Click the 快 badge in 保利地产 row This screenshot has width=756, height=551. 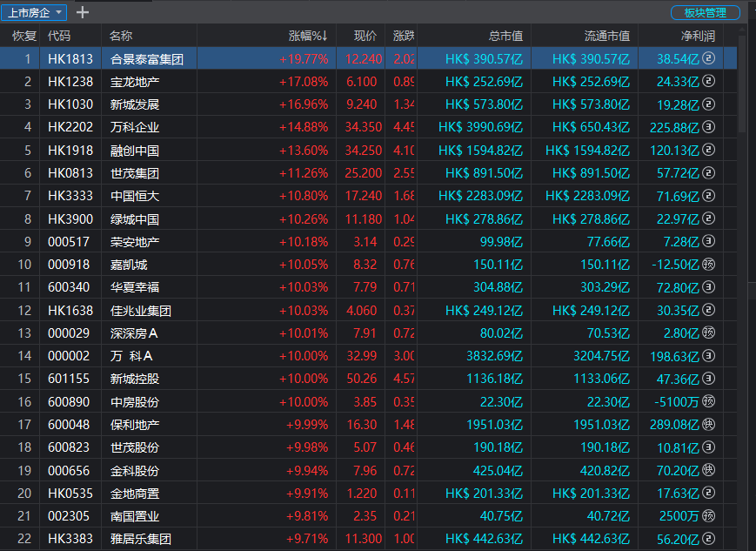708,424
